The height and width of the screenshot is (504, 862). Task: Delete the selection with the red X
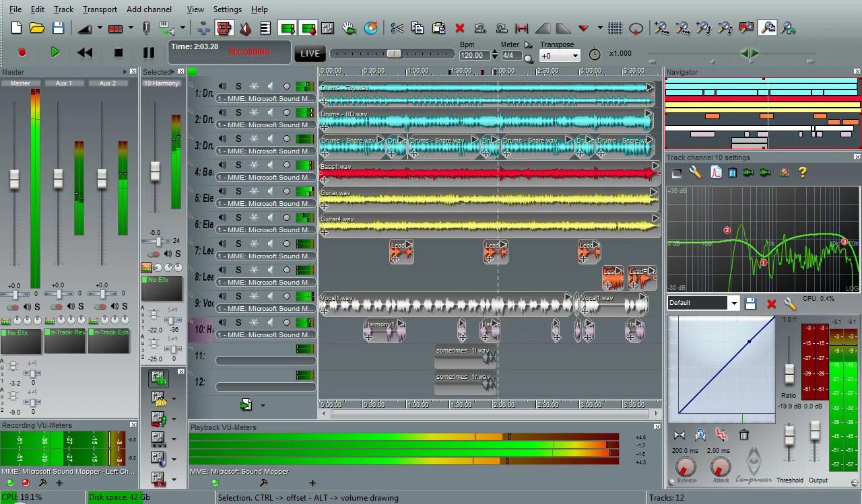tap(460, 28)
